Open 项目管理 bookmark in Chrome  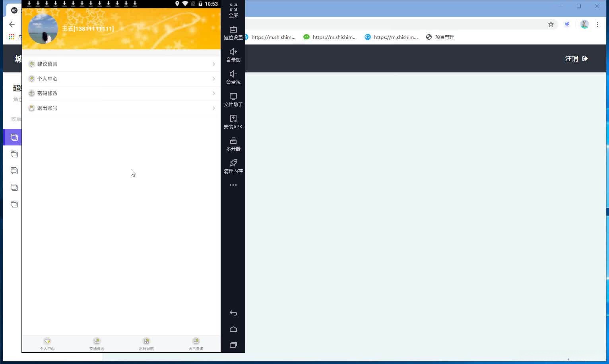tap(440, 37)
